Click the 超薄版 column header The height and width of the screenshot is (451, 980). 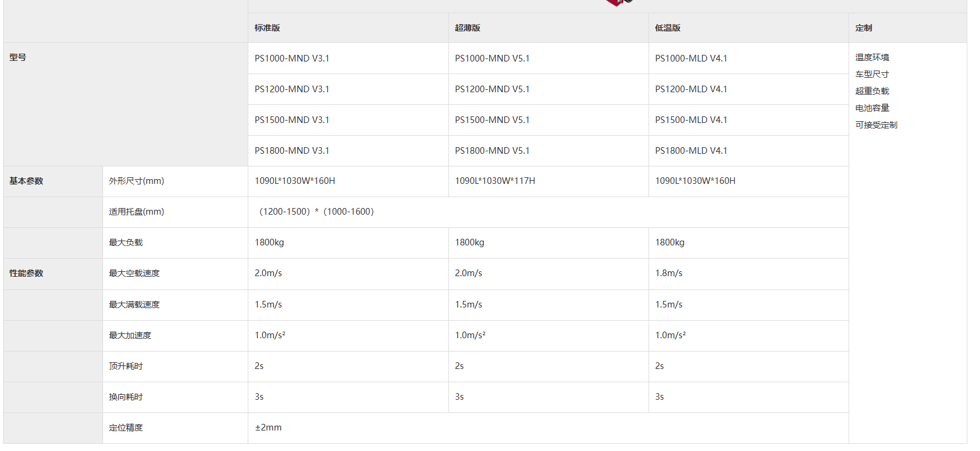(x=467, y=28)
